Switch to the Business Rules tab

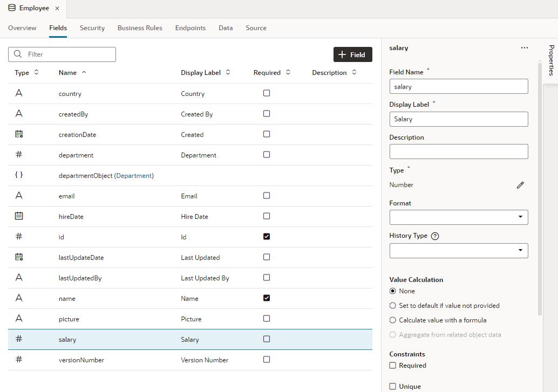click(140, 28)
